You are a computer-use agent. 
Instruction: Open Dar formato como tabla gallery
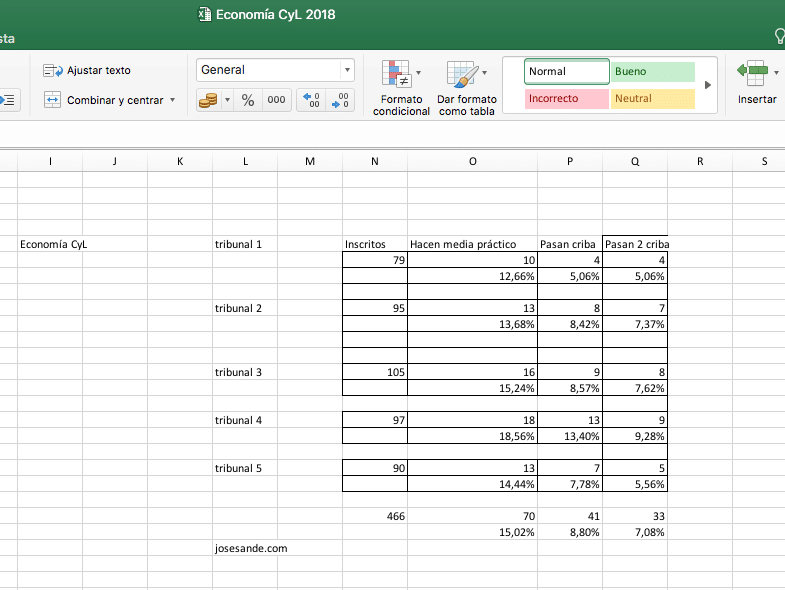[x=466, y=88]
